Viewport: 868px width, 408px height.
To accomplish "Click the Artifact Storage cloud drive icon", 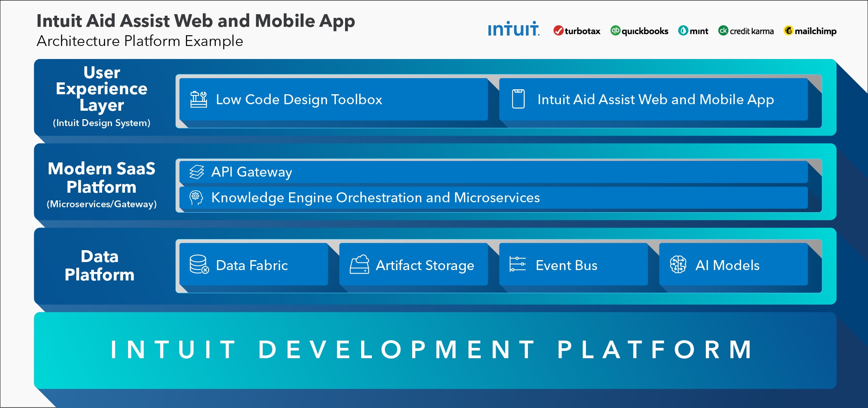I will pyautogui.click(x=359, y=265).
